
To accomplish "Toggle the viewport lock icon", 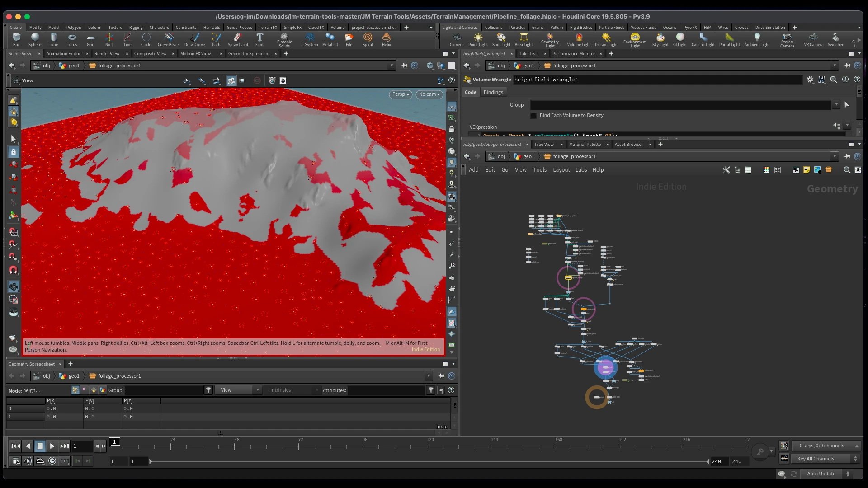I will coord(452,129).
